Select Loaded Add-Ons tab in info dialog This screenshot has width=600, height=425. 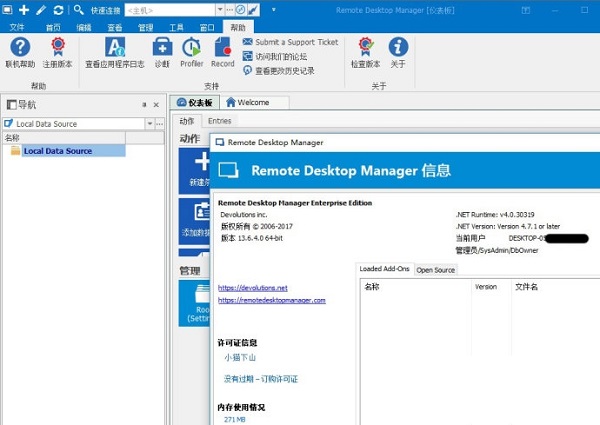(x=384, y=269)
